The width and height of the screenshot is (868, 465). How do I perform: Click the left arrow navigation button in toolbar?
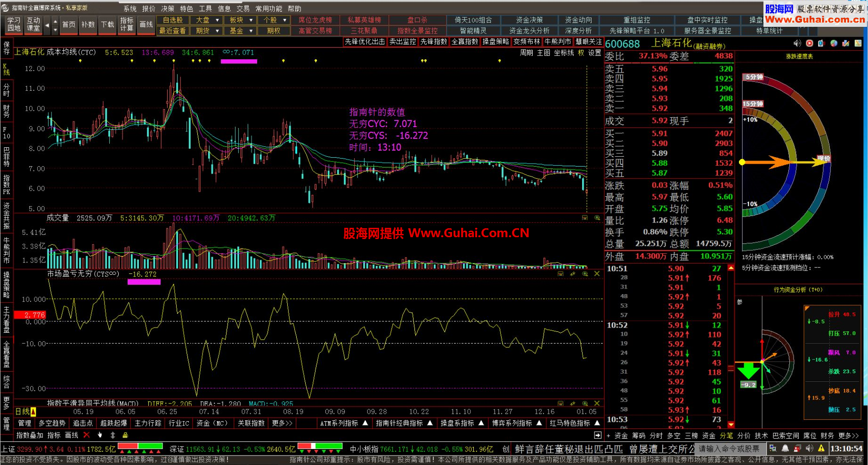(x=47, y=24)
